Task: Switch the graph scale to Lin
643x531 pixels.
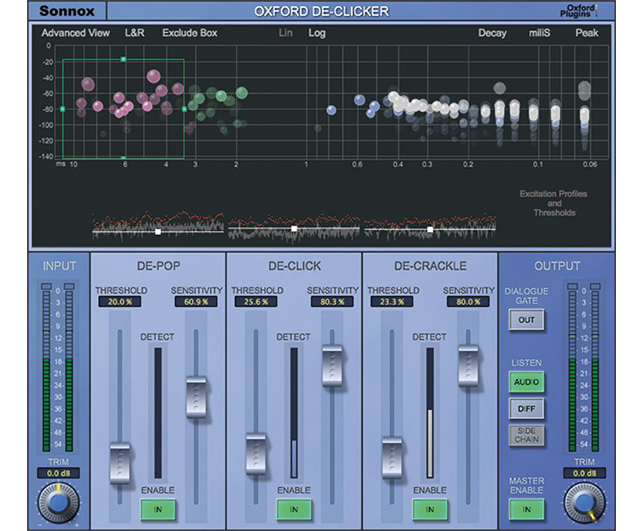Action: (x=286, y=33)
